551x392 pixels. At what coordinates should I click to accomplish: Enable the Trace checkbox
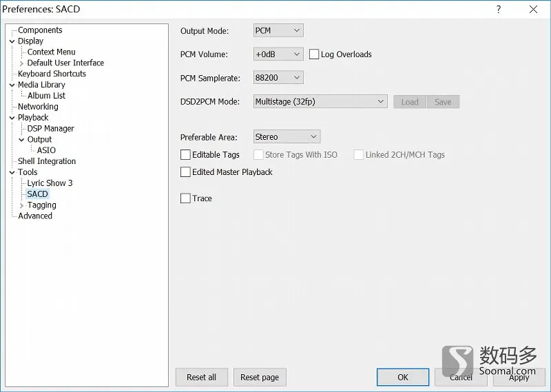click(185, 198)
